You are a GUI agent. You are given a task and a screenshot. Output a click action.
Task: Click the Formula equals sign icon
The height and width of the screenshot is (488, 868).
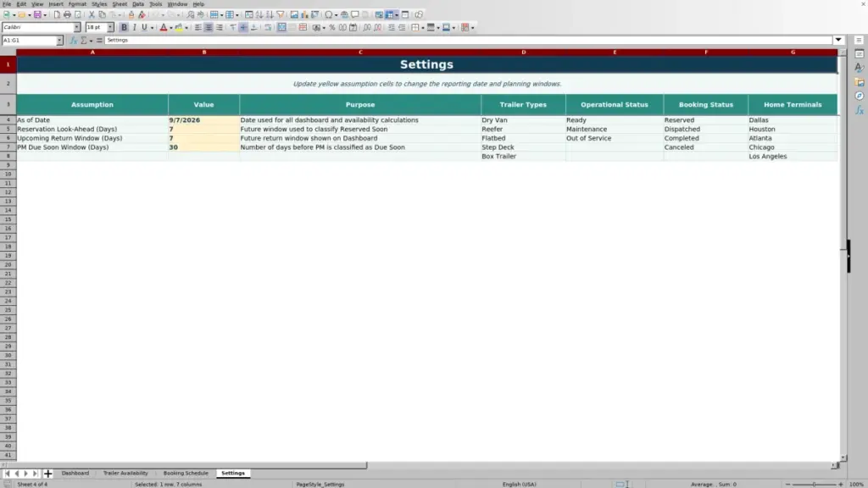tap(99, 41)
